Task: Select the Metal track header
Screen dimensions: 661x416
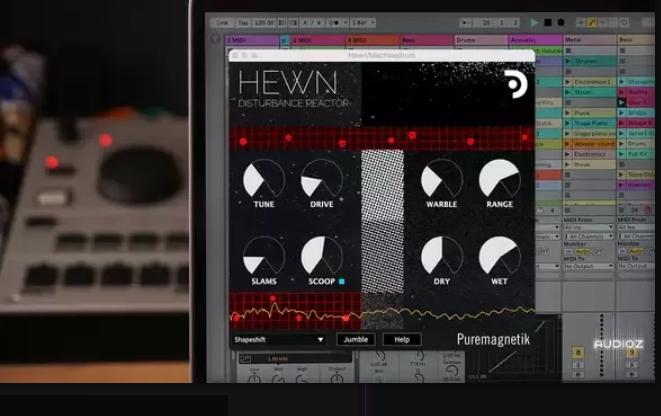Action: pos(590,40)
